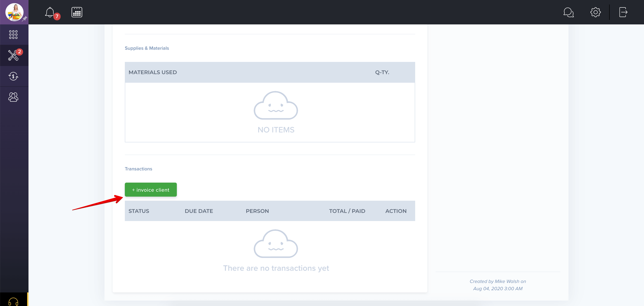Click 'There are no transactions yet' text

coord(276,268)
